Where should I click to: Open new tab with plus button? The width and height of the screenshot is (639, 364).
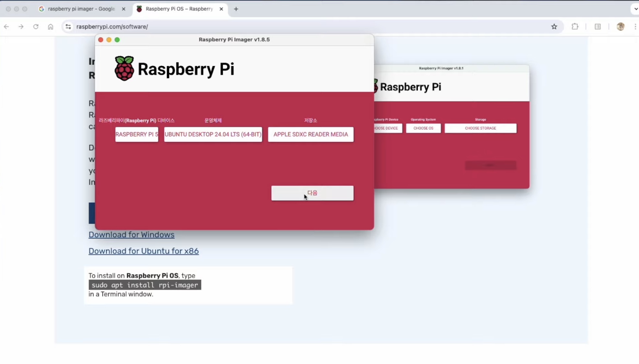(236, 9)
